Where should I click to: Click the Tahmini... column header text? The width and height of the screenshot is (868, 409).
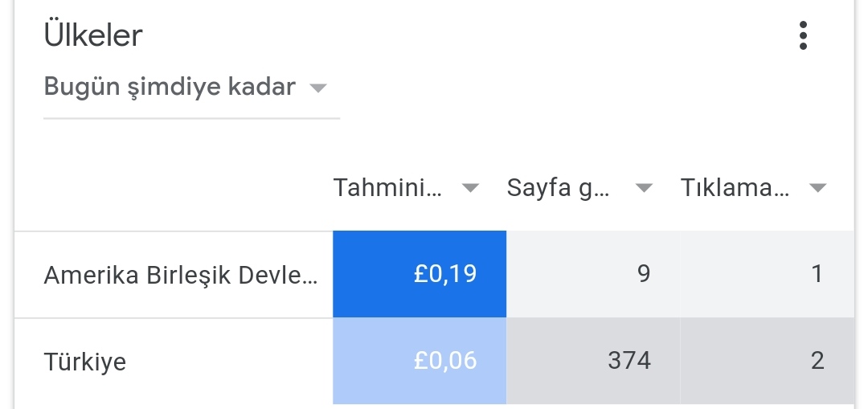(387, 188)
